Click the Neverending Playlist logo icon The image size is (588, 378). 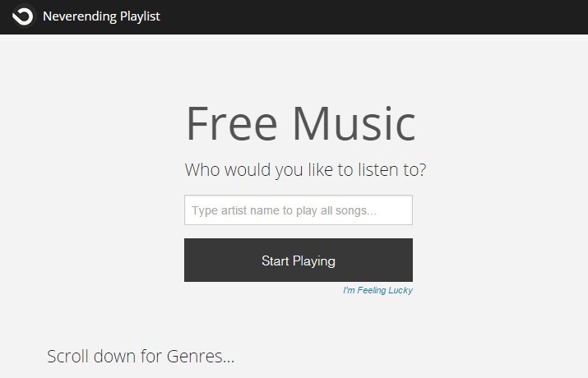pos(23,16)
